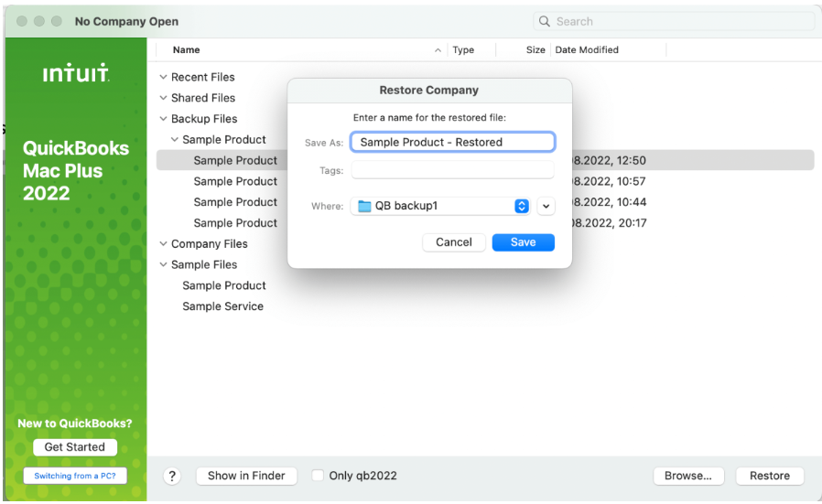Collapse the Recent Files section
This screenshot has width=822, height=504.
click(x=163, y=77)
